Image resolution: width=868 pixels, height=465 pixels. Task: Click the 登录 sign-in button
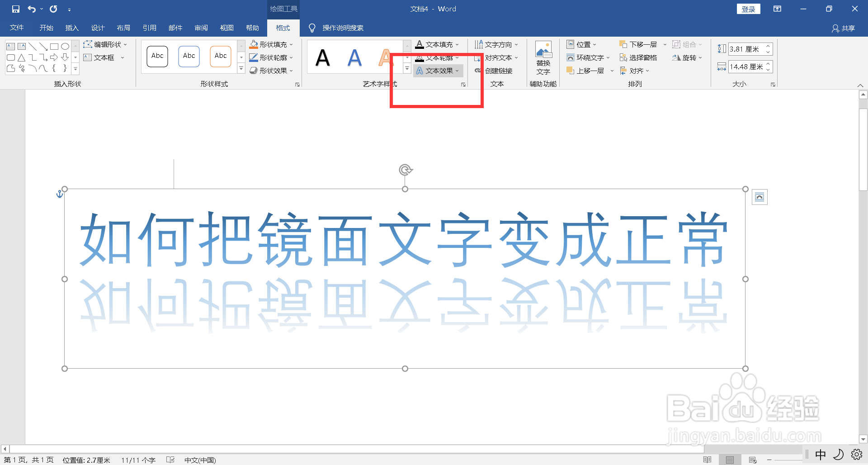749,9
